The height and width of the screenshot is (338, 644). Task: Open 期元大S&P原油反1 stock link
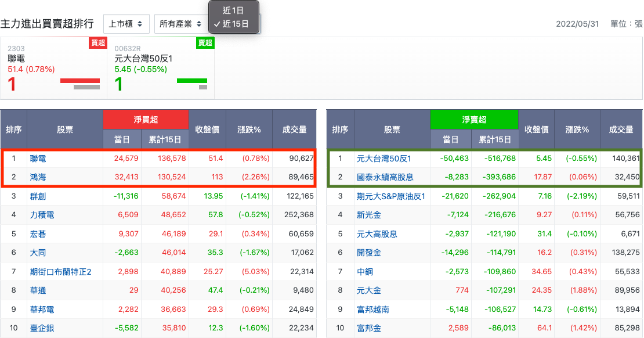pos(390,196)
